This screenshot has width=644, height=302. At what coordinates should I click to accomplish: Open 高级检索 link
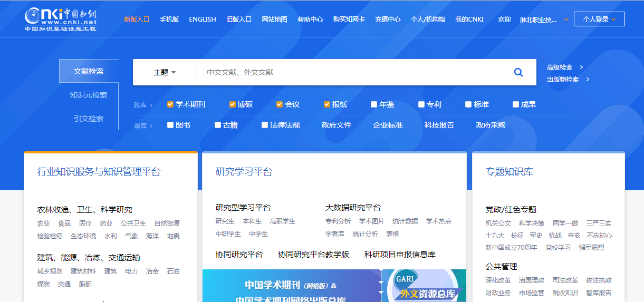click(x=560, y=67)
